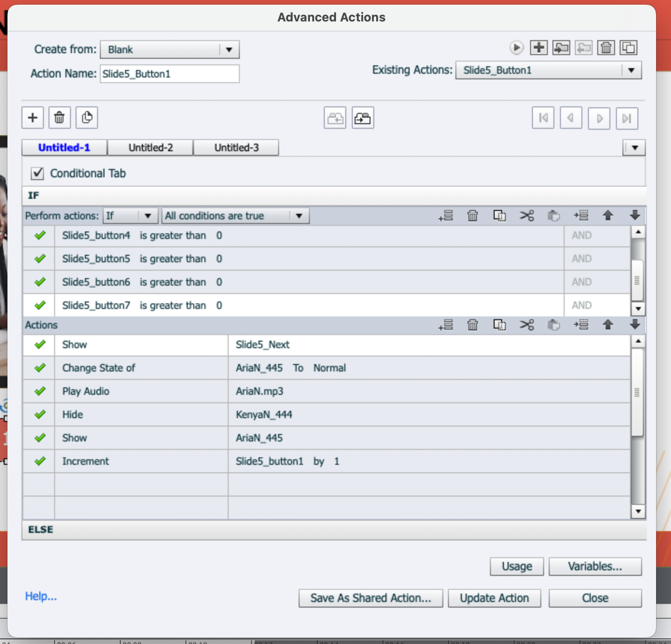671x644 pixels.
Task: Create a new advanced action using plus icon
Action: 538,48
